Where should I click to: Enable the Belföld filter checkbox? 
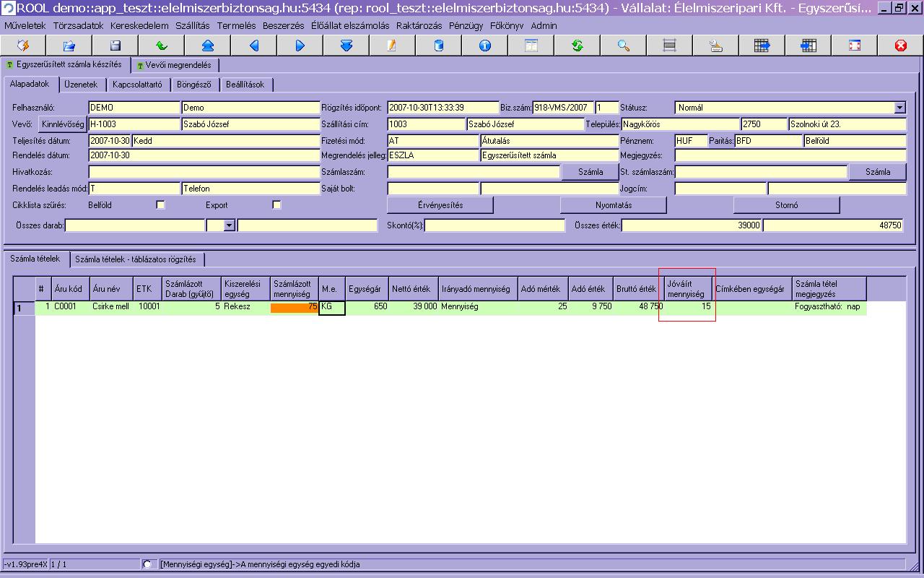click(x=160, y=205)
